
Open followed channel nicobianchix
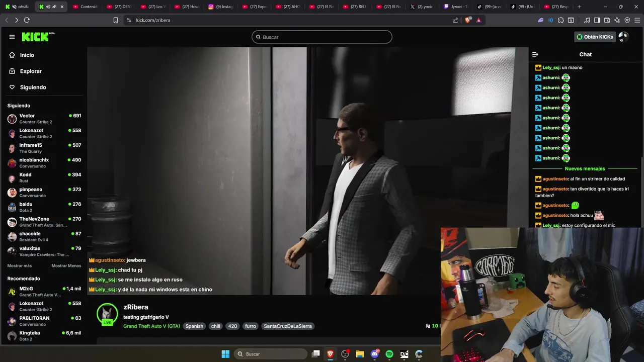(x=44, y=163)
